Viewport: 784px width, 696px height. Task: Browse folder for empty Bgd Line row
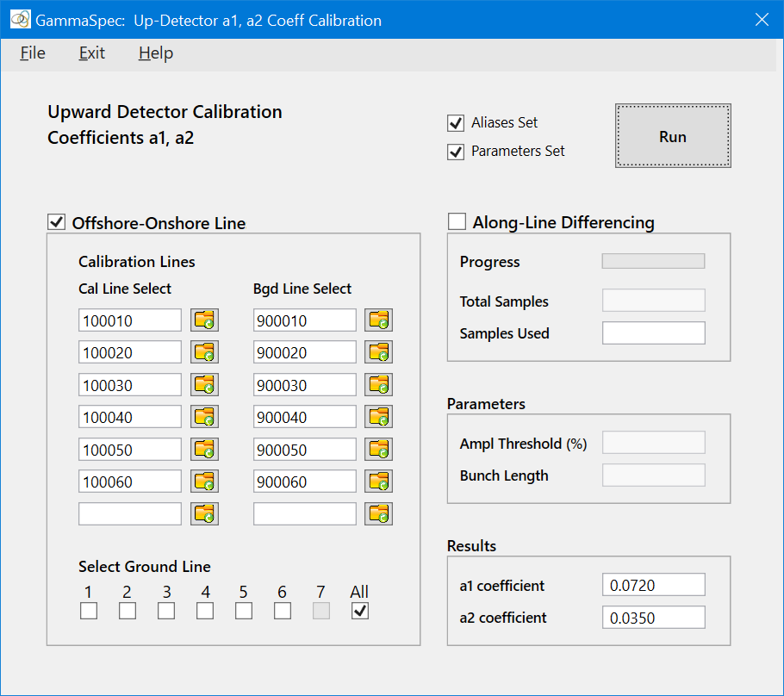tap(379, 514)
